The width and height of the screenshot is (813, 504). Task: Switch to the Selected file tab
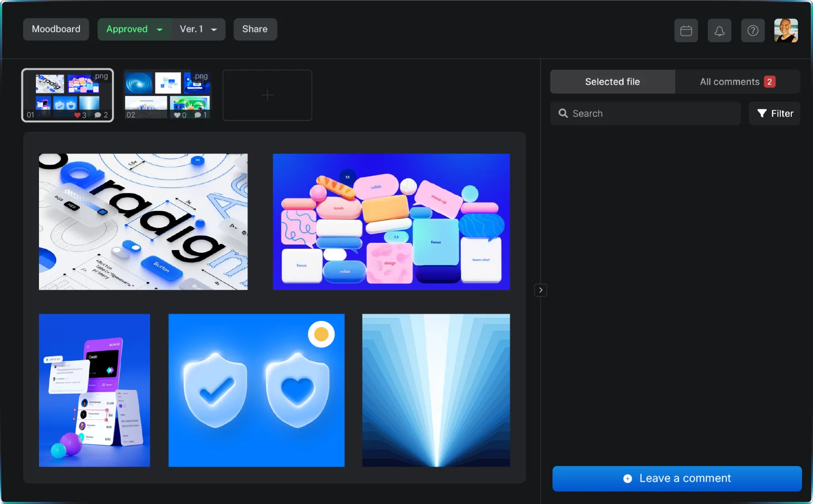click(x=612, y=82)
